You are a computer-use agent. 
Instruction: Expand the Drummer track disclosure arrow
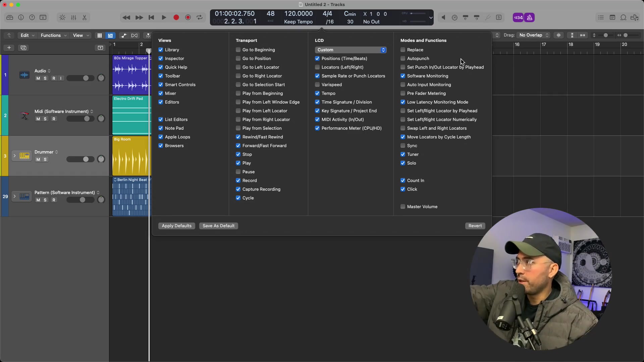(x=14, y=156)
